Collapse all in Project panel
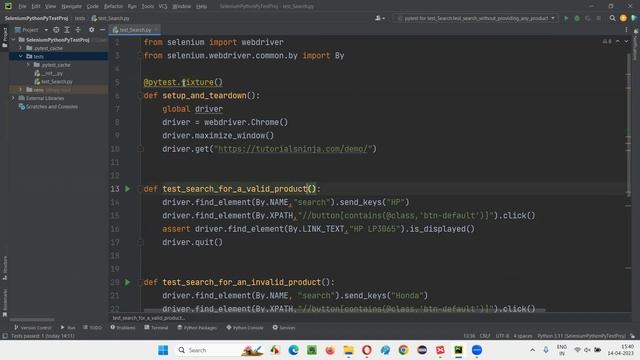This screenshot has width=640, height=360. point(78,30)
